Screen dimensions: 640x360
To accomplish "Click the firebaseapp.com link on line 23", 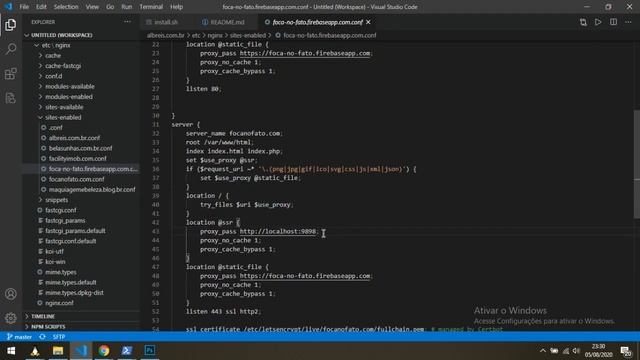I will (305, 53).
